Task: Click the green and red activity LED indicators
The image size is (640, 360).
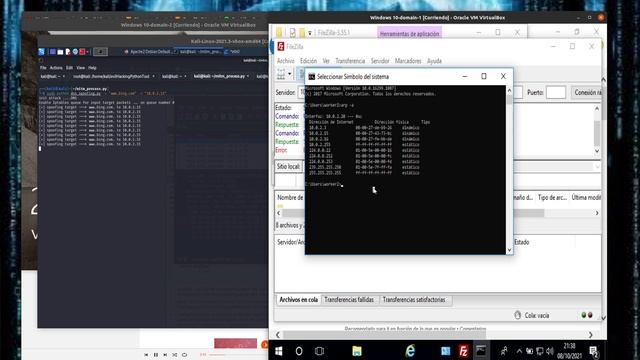Action: 587,315
